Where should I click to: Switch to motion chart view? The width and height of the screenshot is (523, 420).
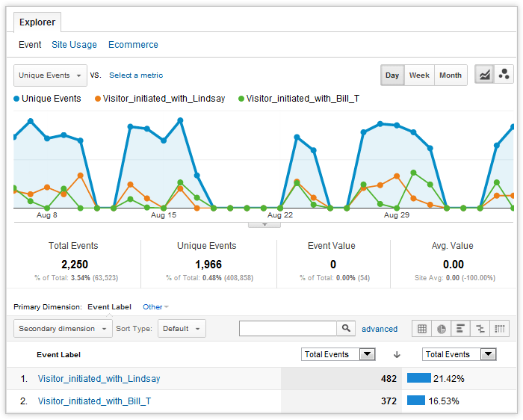(x=504, y=75)
